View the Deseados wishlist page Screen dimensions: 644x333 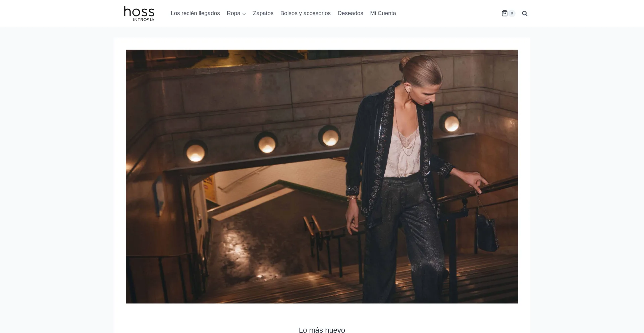(x=350, y=13)
